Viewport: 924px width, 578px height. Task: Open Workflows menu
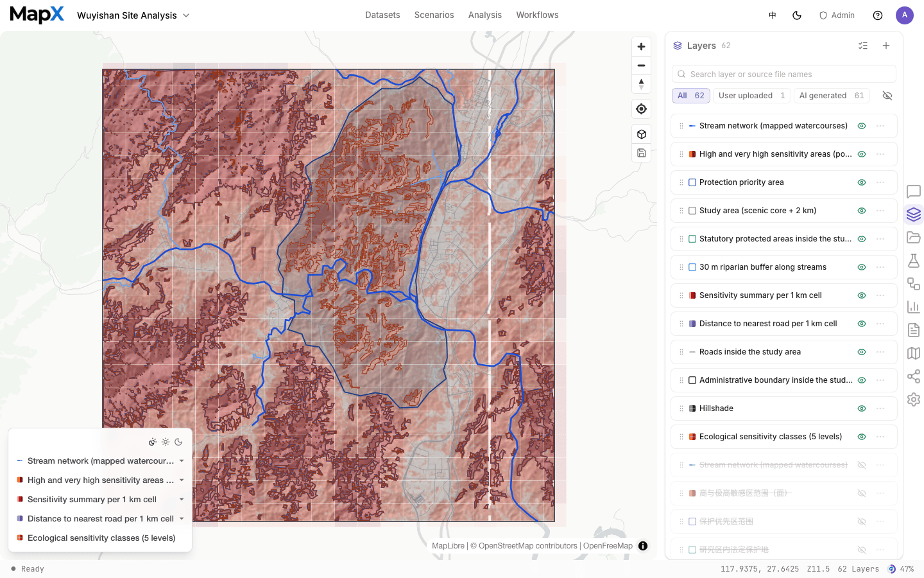coord(537,15)
